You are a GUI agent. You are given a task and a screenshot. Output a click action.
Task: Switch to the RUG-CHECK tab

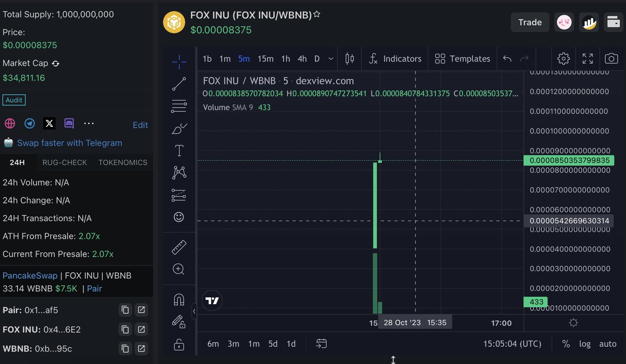[x=65, y=163]
